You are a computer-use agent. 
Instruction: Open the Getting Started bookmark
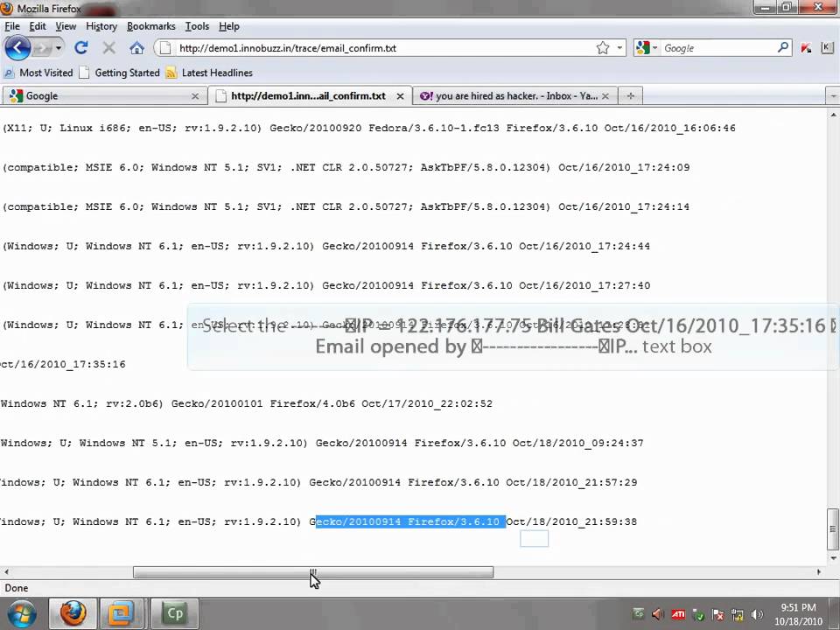pos(119,73)
